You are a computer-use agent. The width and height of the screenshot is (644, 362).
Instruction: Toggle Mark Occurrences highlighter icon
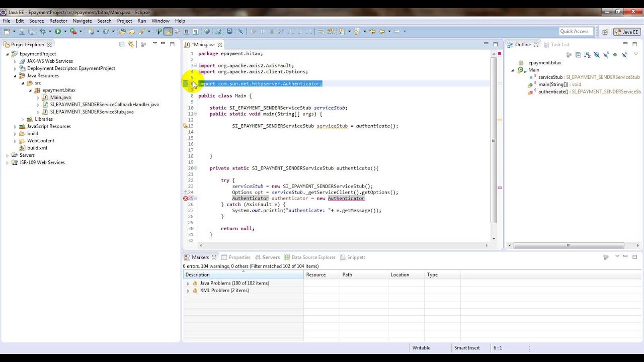pyautogui.click(x=168, y=31)
